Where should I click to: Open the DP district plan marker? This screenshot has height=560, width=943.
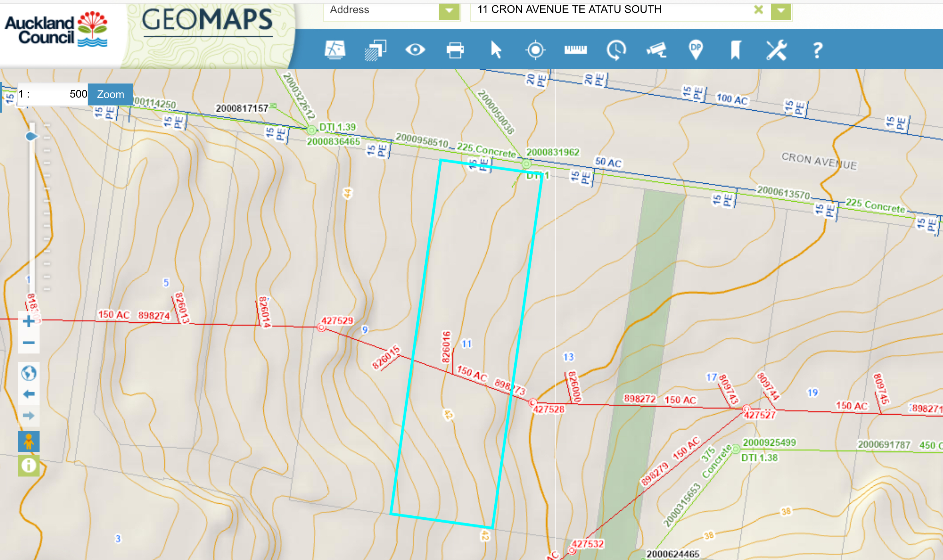(x=696, y=50)
